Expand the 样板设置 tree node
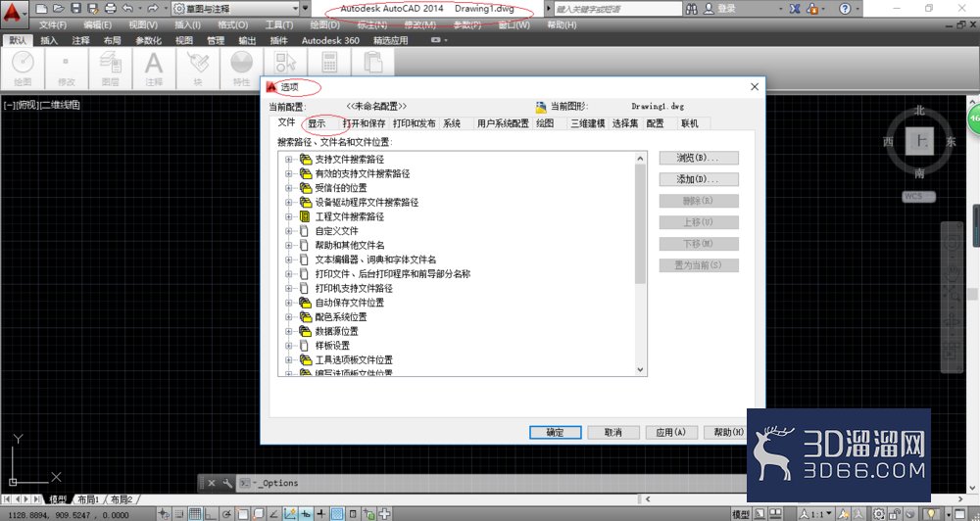Image resolution: width=980 pixels, height=521 pixels. (289, 346)
